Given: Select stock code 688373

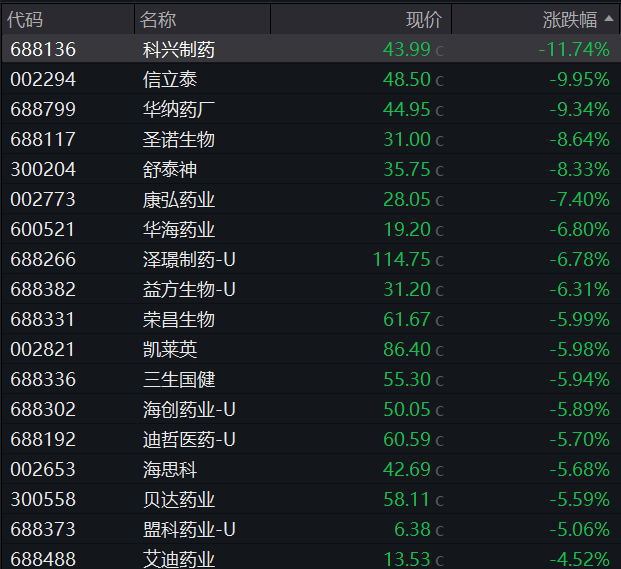Looking at the screenshot, I should [x=43, y=529].
